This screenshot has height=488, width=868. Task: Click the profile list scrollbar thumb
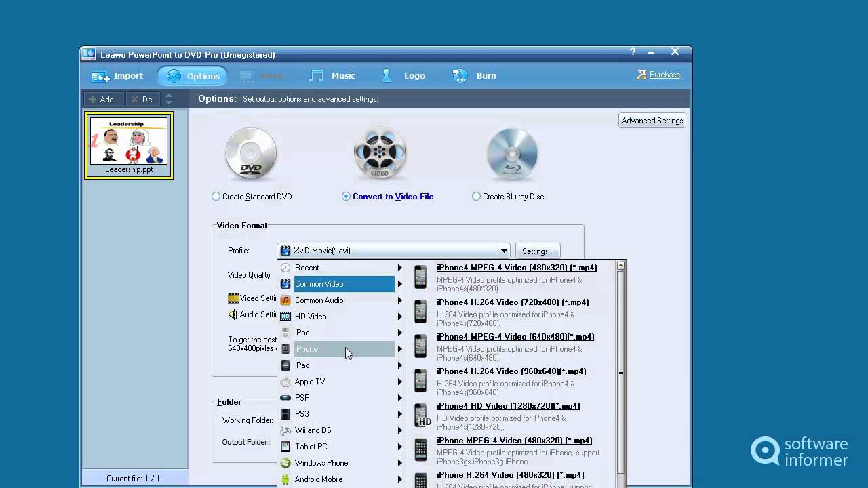620,372
